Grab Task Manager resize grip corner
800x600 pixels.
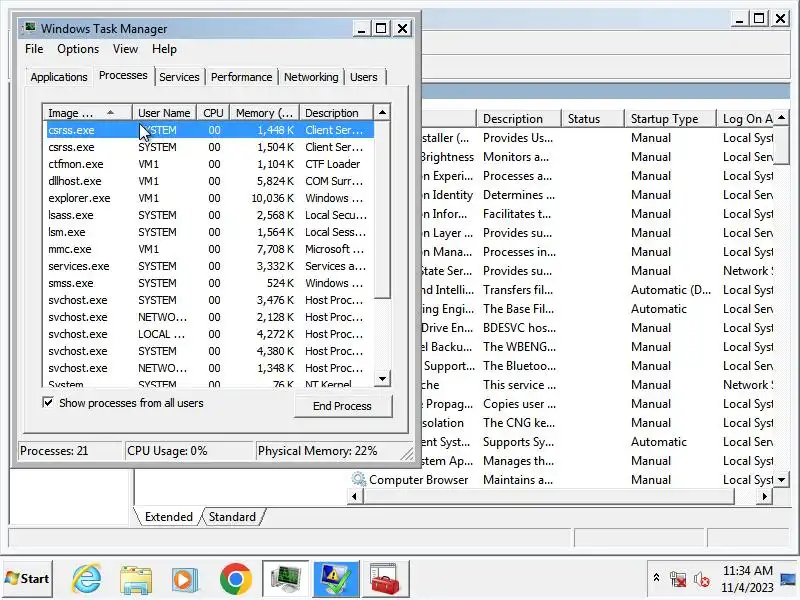[407, 453]
